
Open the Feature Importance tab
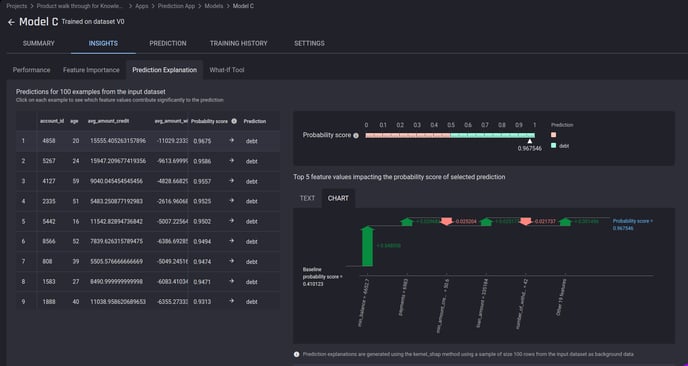(x=91, y=70)
